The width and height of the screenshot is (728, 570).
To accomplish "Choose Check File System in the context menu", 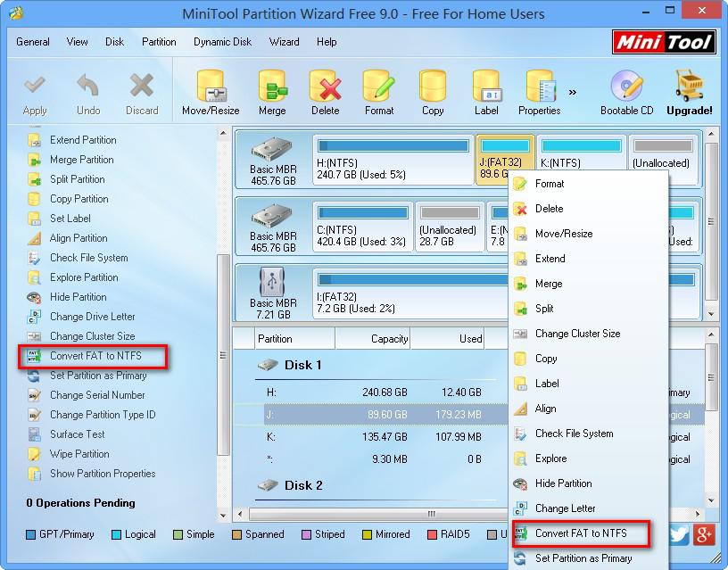I will (588, 434).
